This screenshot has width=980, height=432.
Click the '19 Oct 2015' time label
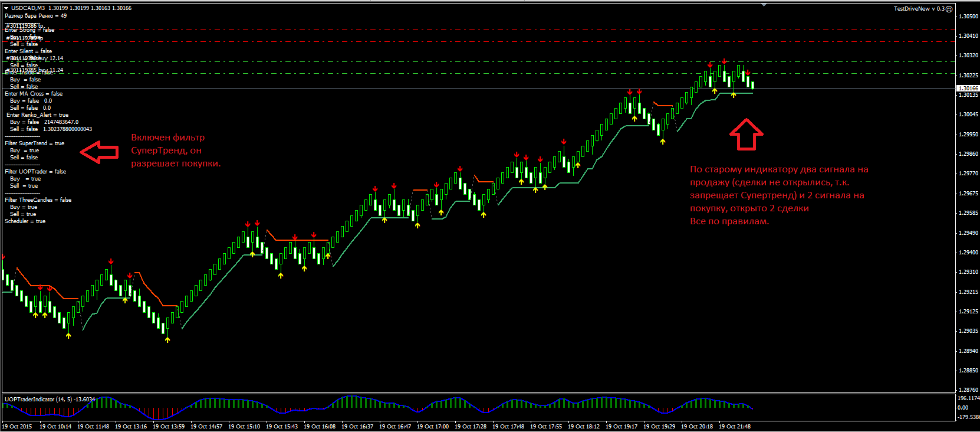click(x=17, y=427)
